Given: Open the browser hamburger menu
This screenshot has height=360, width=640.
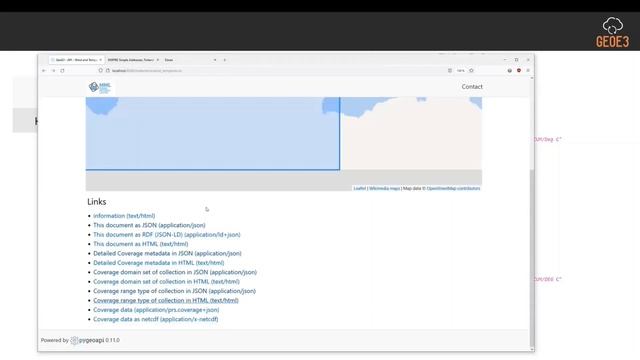Looking at the screenshot, I should (x=528, y=71).
